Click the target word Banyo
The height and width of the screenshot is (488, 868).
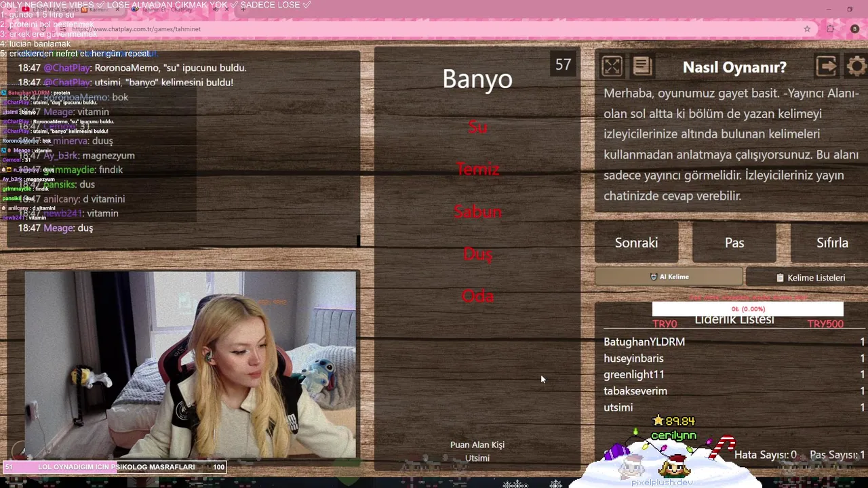(477, 79)
